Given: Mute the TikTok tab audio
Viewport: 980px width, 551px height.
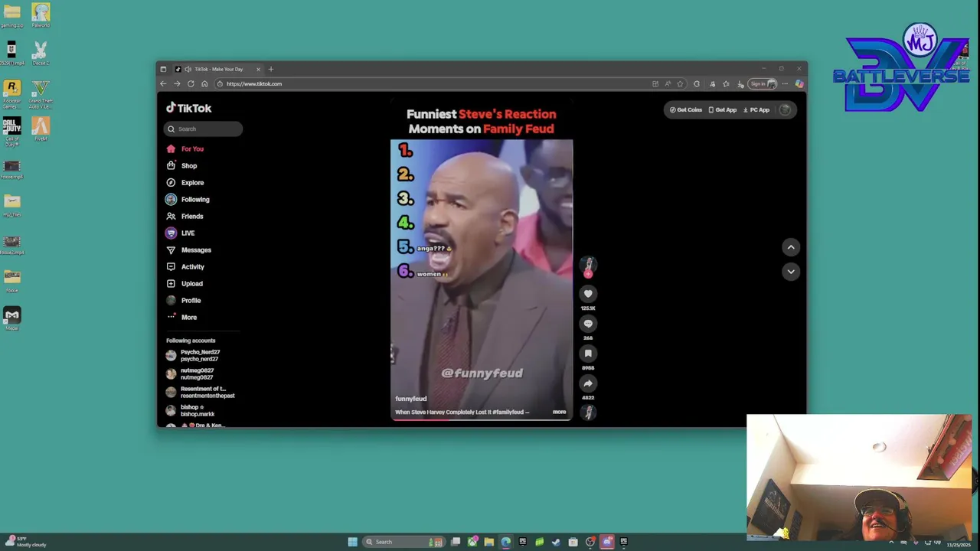Looking at the screenshot, I should (x=188, y=70).
